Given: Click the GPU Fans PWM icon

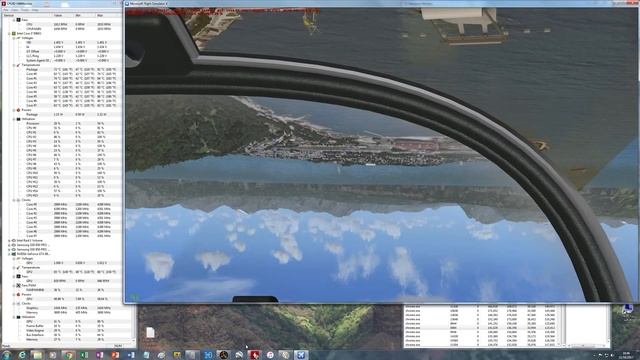Looking at the screenshot, I should 18,285.
